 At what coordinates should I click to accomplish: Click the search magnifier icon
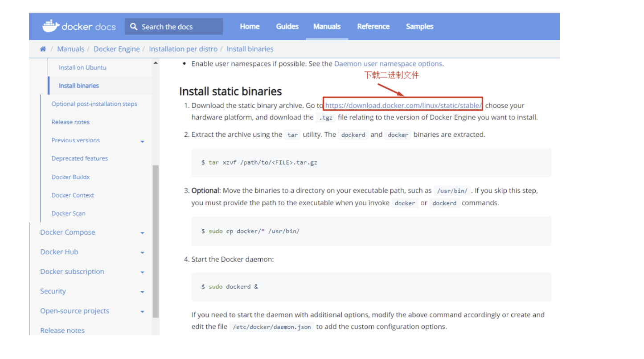click(134, 27)
